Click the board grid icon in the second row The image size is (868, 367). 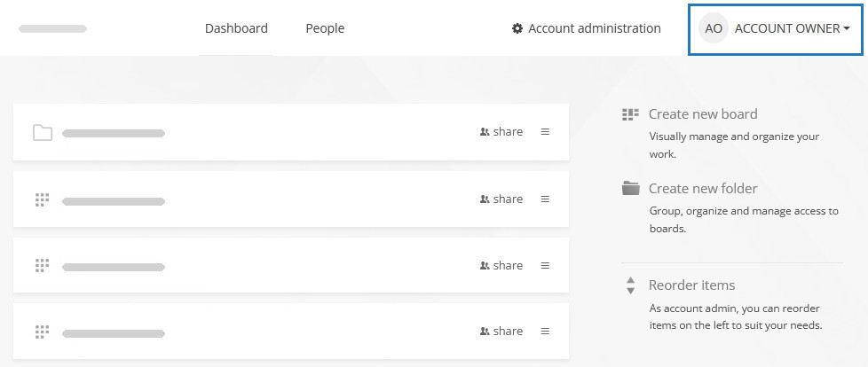coord(42,199)
